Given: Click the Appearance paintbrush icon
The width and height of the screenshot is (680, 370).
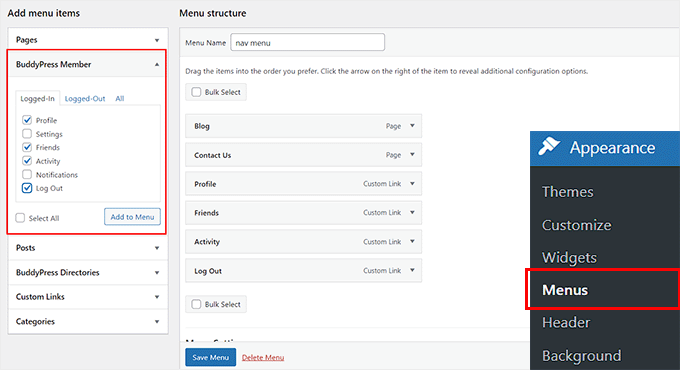Looking at the screenshot, I should pos(549,147).
